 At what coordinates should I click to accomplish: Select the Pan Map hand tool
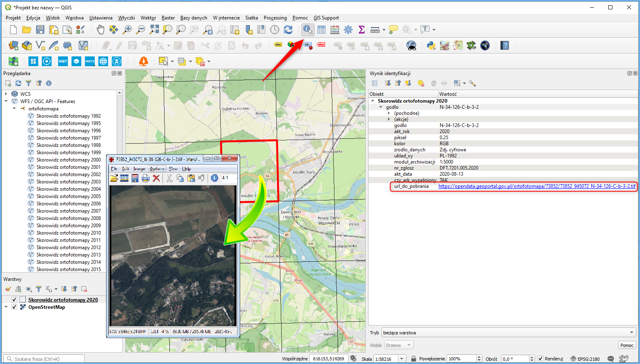[100, 30]
